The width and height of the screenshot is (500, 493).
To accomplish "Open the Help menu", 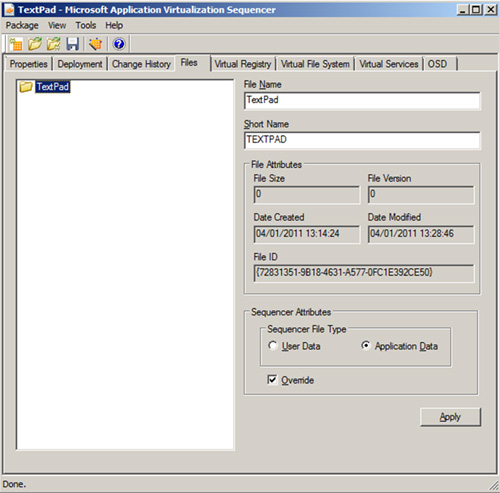I will coord(114,25).
